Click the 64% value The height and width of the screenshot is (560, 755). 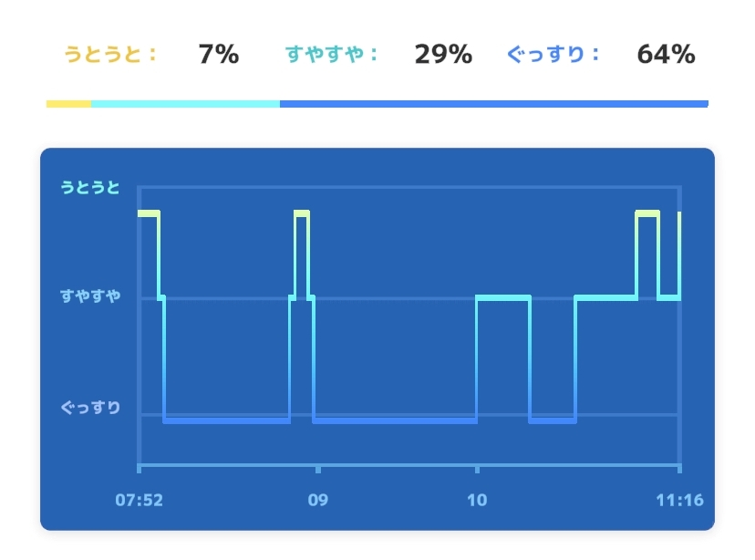[666, 55]
